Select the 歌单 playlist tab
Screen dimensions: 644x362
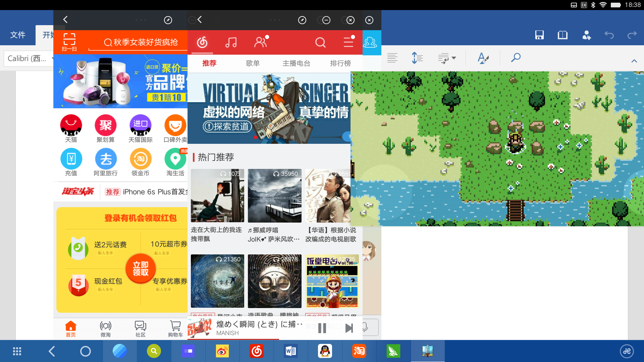coord(253,63)
